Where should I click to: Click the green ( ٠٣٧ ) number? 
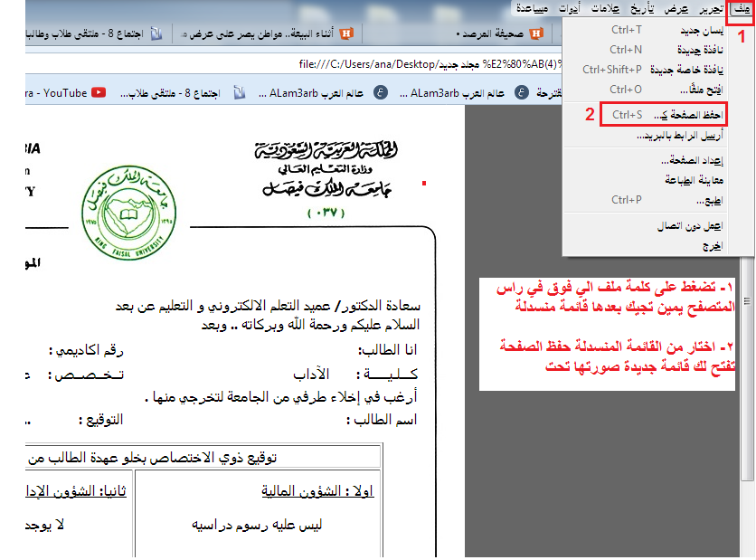tap(326, 213)
